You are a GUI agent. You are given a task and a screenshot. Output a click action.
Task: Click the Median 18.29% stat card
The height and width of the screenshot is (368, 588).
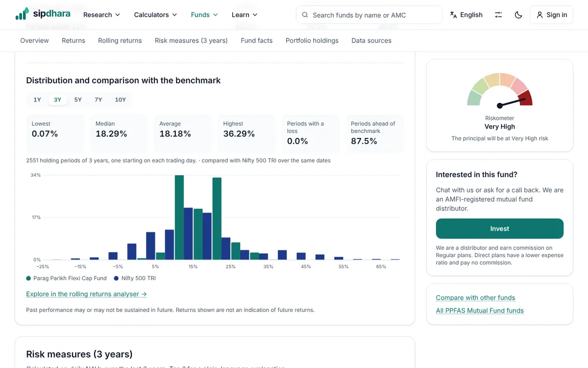coord(119,134)
